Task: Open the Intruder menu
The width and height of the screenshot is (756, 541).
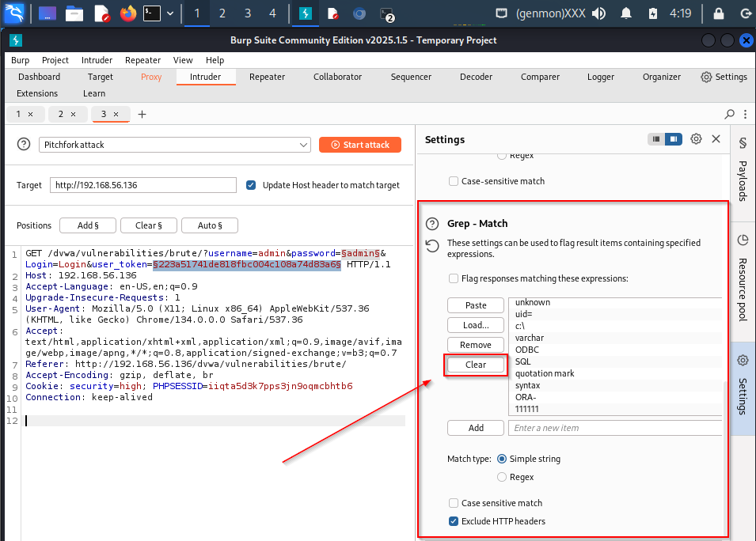Action: coord(97,60)
